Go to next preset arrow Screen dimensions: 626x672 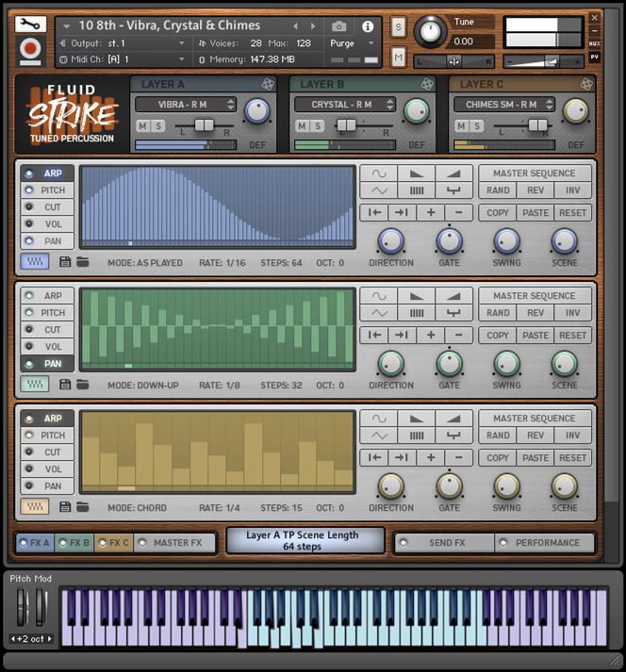[313, 26]
